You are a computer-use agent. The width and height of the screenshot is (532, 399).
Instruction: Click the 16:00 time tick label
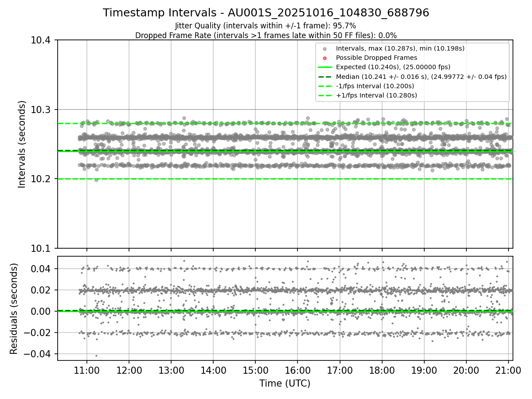(297, 370)
